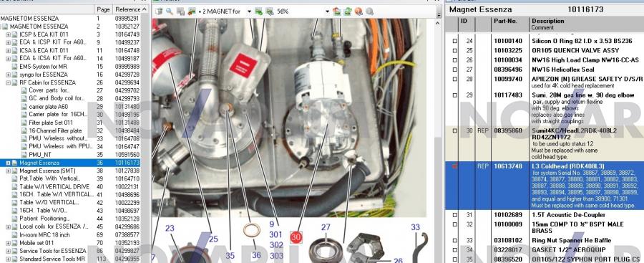Click the 'Reference' column header
This screenshot has width=644, height=263.
click(x=128, y=9)
